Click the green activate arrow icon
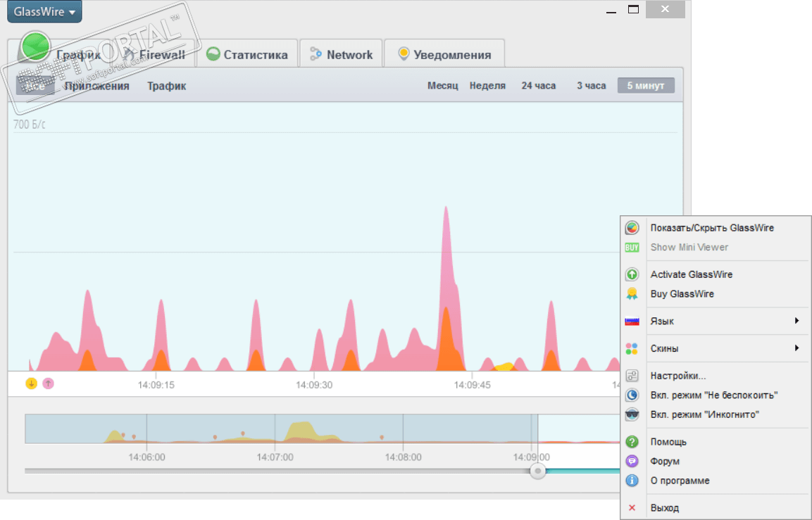812x520 pixels. [632, 274]
